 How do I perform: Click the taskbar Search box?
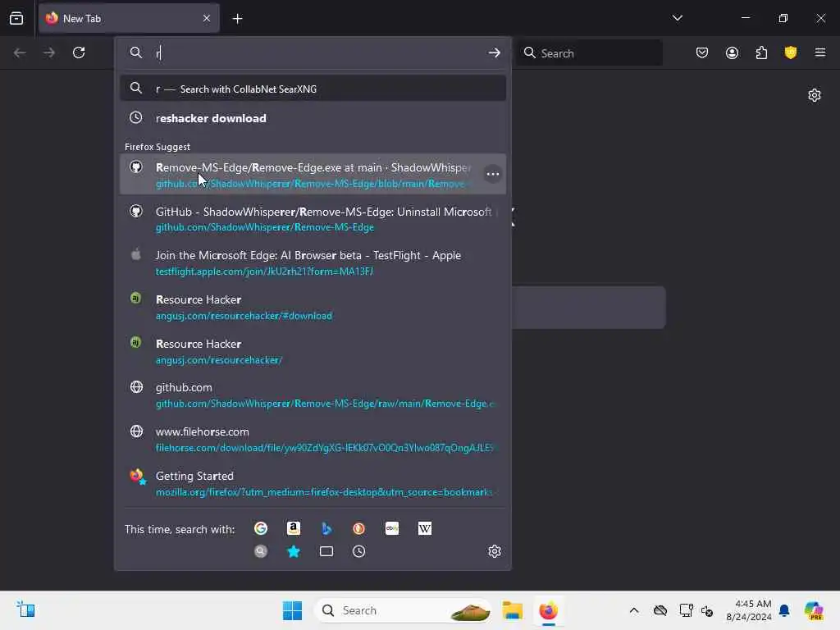(x=403, y=610)
